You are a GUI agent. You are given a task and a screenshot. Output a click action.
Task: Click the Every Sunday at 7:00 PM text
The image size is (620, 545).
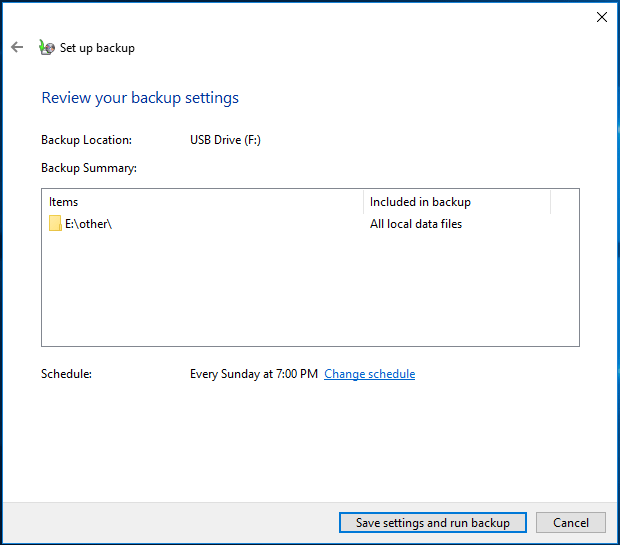coord(254,374)
